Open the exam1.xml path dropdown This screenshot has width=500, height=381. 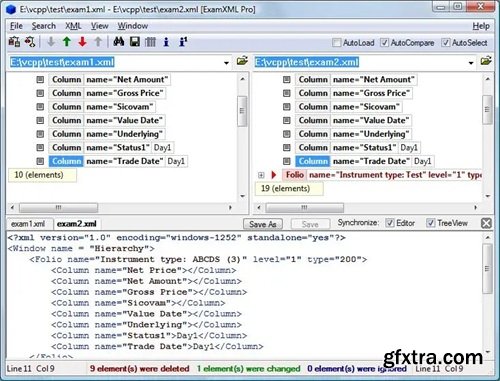[226, 63]
